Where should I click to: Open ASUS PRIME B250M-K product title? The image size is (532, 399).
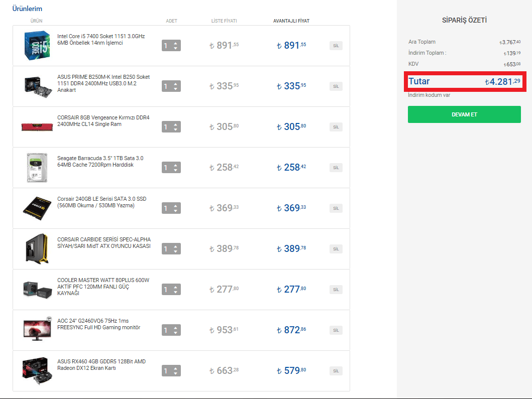tap(103, 83)
